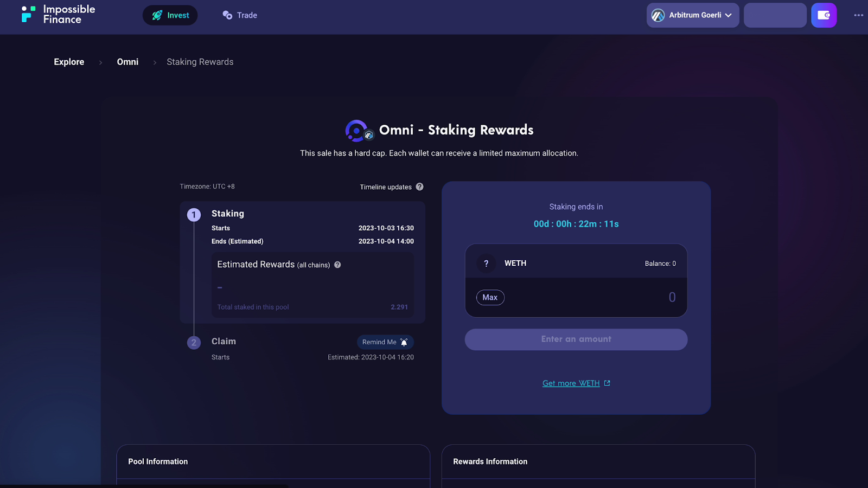Click the Estimated Rewards help icon
Image resolution: width=868 pixels, height=488 pixels.
click(x=337, y=265)
